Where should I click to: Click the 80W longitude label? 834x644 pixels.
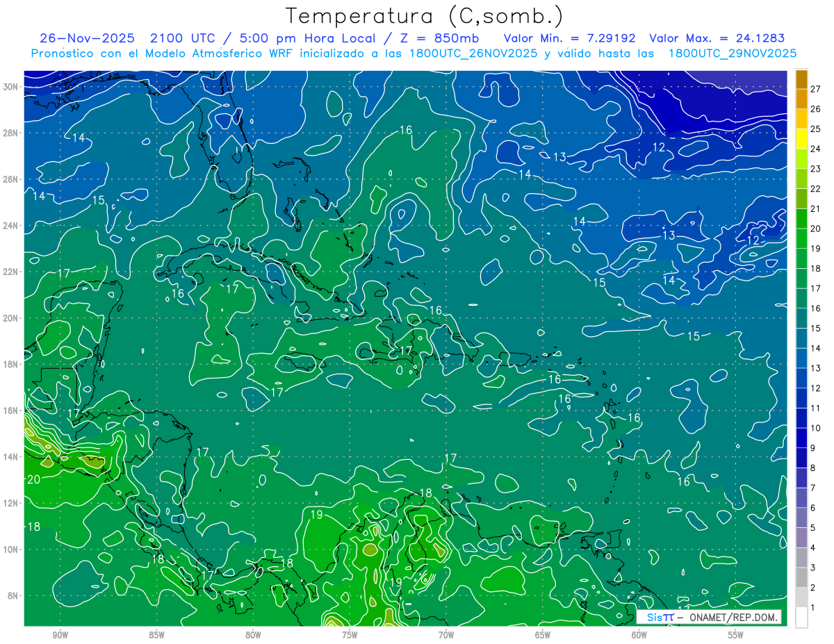(x=253, y=635)
